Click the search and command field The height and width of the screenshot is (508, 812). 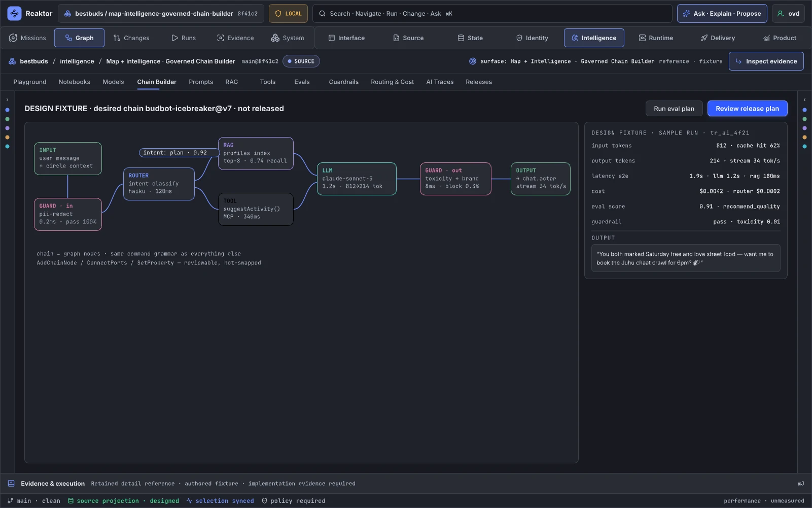(492, 14)
